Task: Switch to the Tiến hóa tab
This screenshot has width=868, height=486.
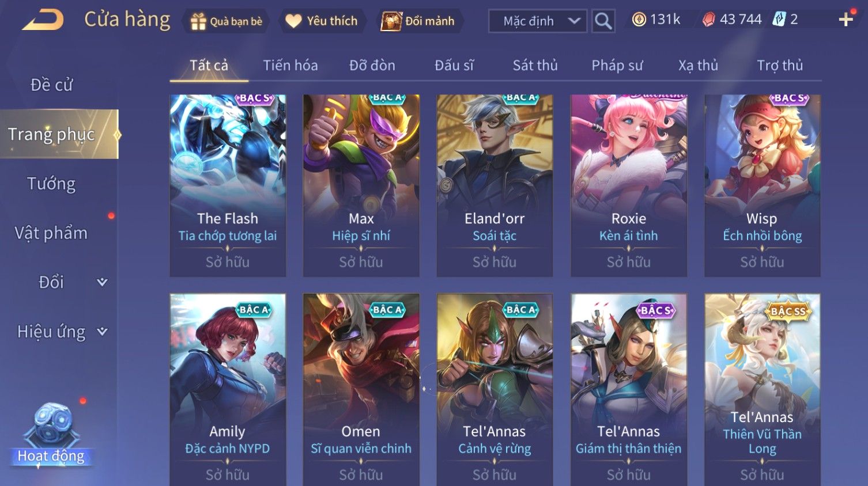Action: (290, 65)
